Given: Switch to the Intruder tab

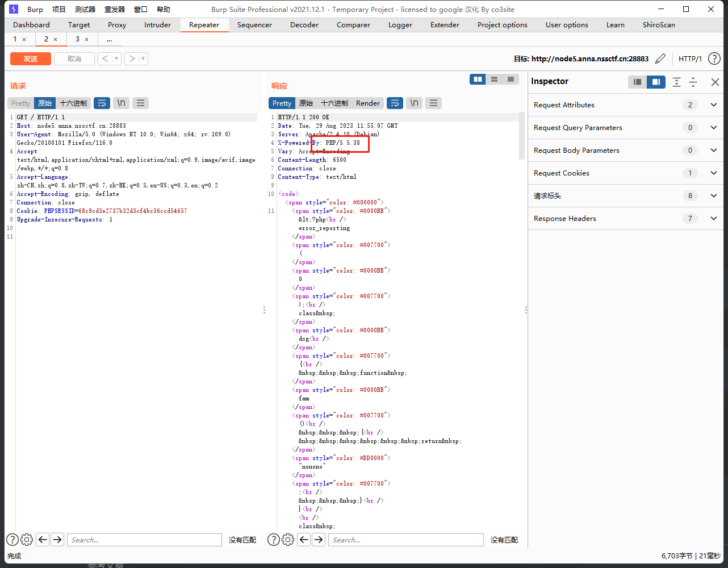Looking at the screenshot, I should (157, 25).
